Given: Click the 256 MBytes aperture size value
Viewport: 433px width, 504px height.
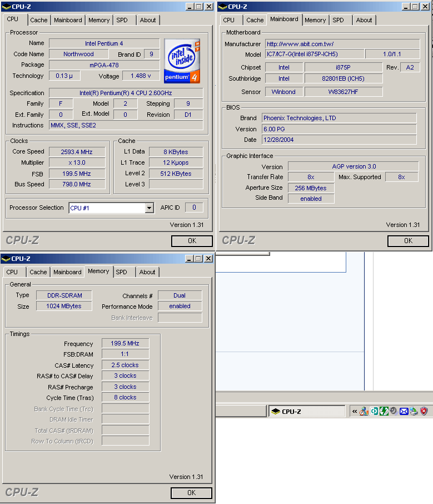Looking at the screenshot, I should coord(311,188).
